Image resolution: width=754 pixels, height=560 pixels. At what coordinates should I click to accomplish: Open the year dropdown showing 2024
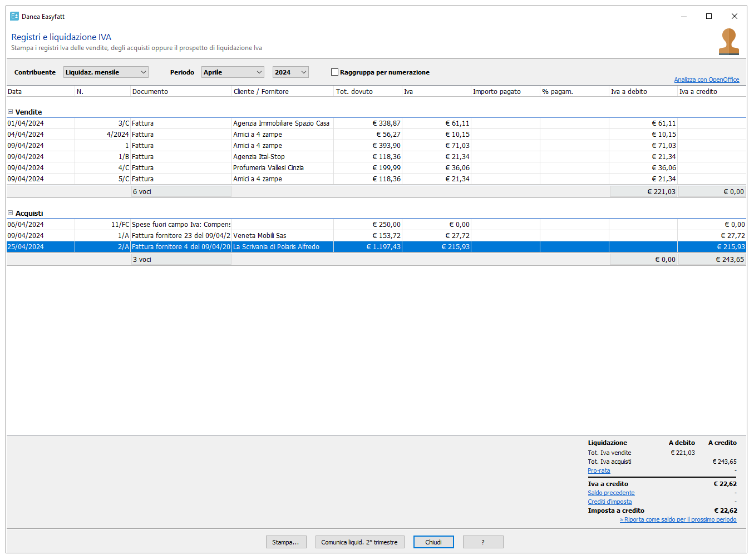(290, 72)
